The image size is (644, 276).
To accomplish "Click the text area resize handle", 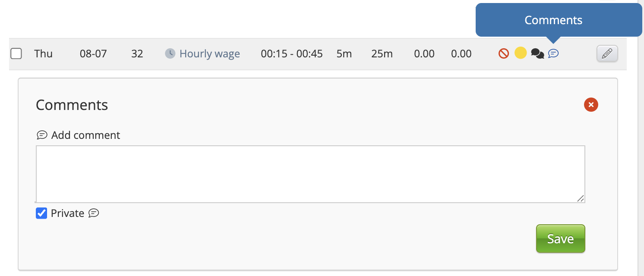I will (581, 198).
